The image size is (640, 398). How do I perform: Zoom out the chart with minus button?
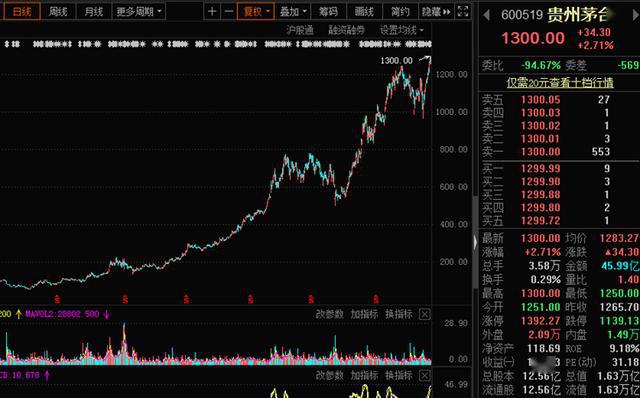tap(229, 11)
